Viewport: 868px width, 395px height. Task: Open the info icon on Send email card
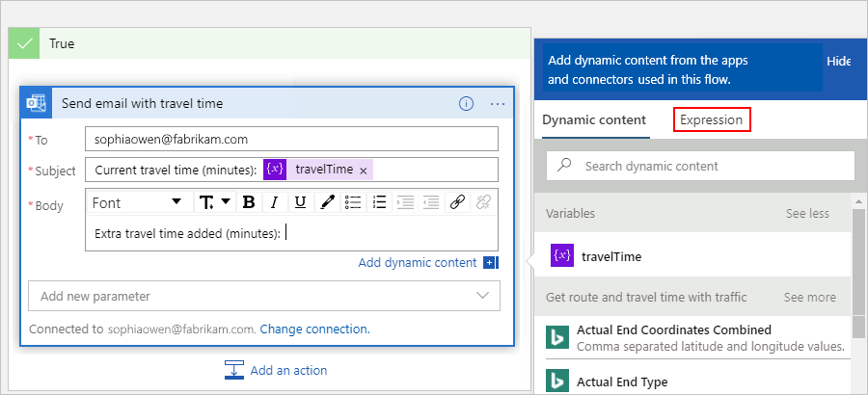click(x=467, y=103)
